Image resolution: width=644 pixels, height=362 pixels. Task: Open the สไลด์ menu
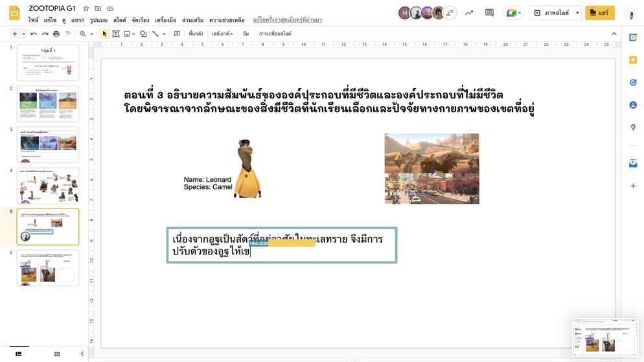pyautogui.click(x=119, y=19)
